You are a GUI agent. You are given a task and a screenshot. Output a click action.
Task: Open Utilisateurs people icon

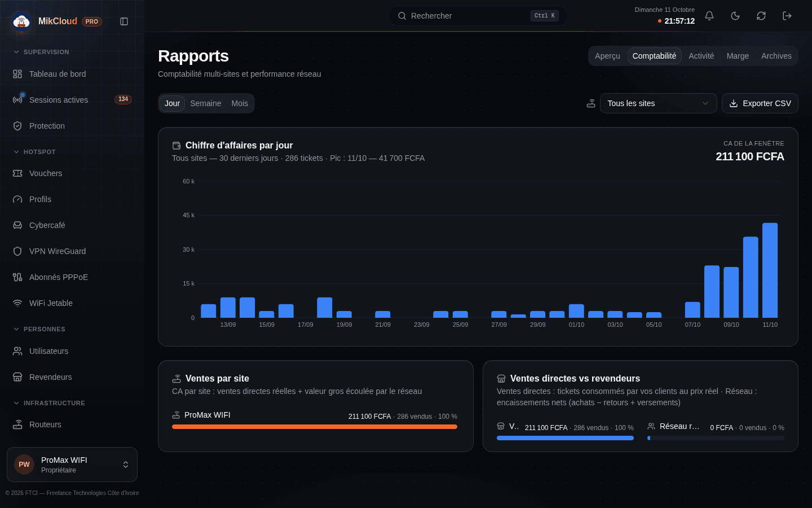coord(17,351)
